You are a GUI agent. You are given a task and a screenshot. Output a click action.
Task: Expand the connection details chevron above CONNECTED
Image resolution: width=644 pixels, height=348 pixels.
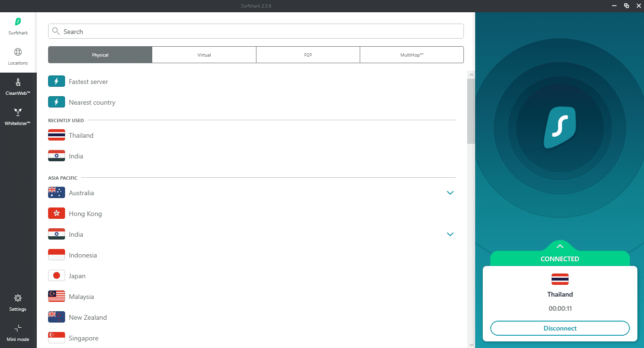pyautogui.click(x=560, y=246)
